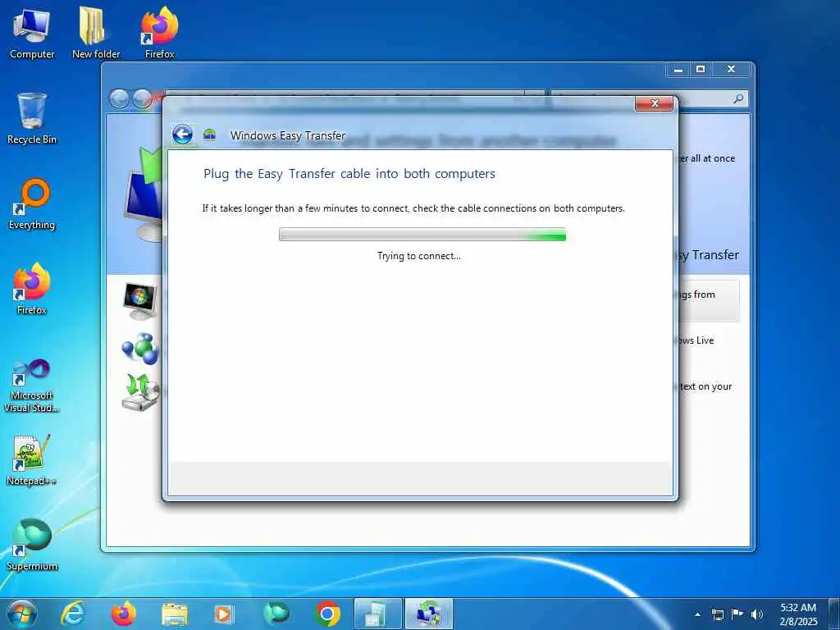Show hidden system tray icons

(x=697, y=614)
